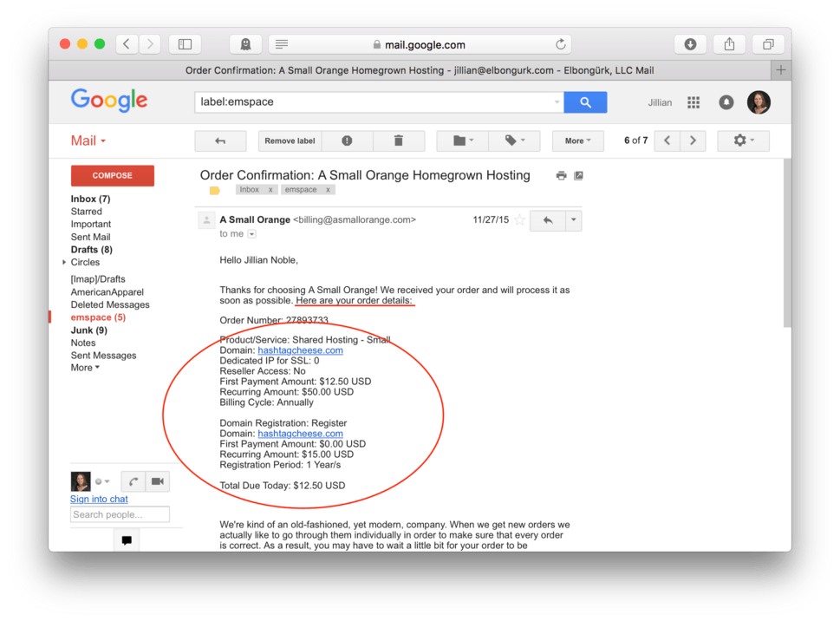840x621 pixels.
Task: Open the Google apps grid icon
Action: pos(693,102)
